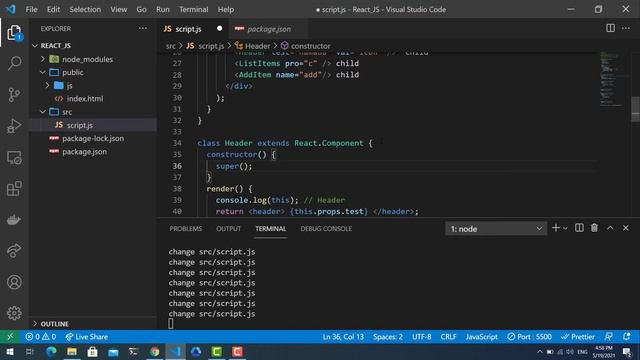Screen dimensions: 640x360
Task: Maximize the panel size with up chevron
Action: pyautogui.click(x=610, y=228)
